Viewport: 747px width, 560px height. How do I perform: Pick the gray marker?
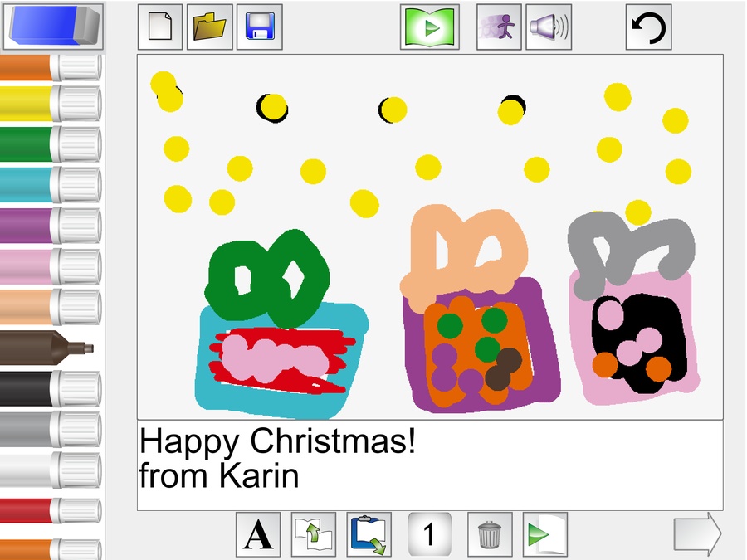pyautogui.click(x=51, y=430)
